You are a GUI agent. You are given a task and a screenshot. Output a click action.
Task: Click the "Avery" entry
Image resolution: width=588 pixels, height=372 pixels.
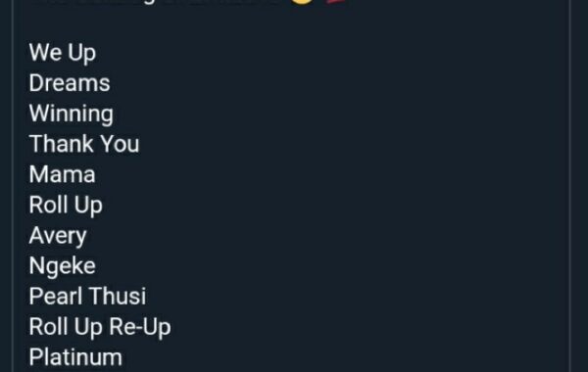(58, 236)
